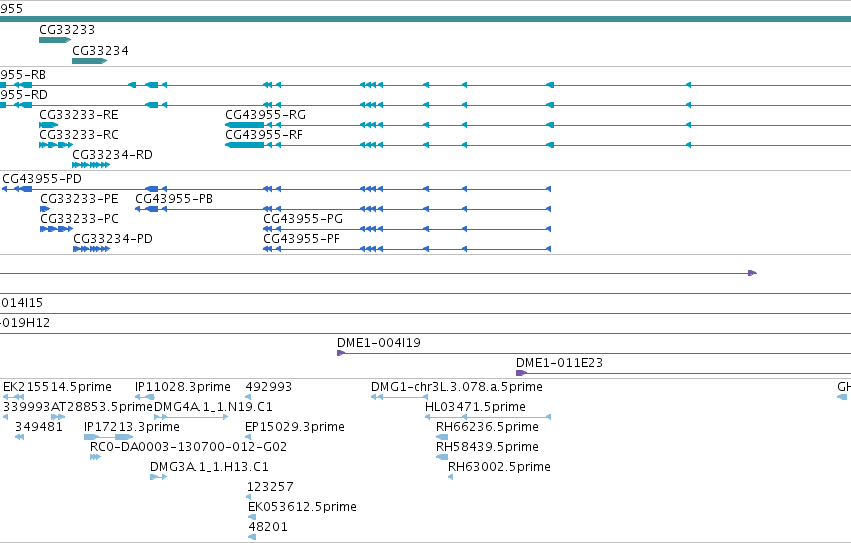Open transcript CG33234-RD
The height and width of the screenshot is (543, 851).
(112, 155)
